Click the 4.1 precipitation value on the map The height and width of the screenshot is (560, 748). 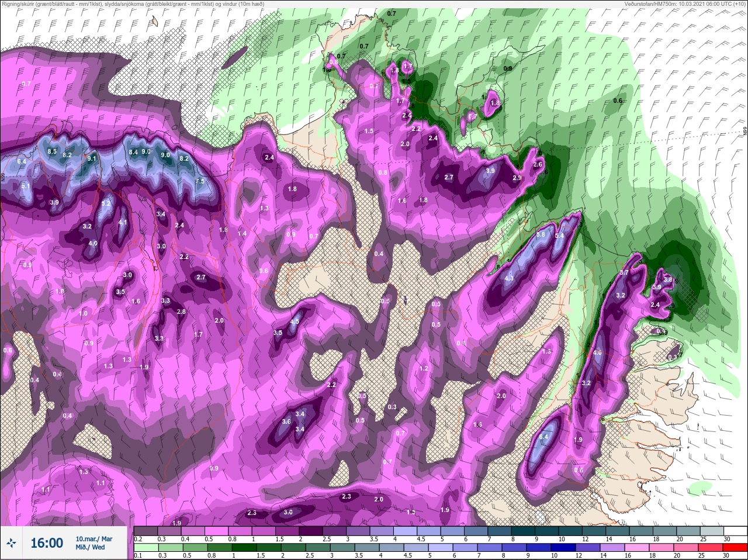pyautogui.click(x=123, y=222)
